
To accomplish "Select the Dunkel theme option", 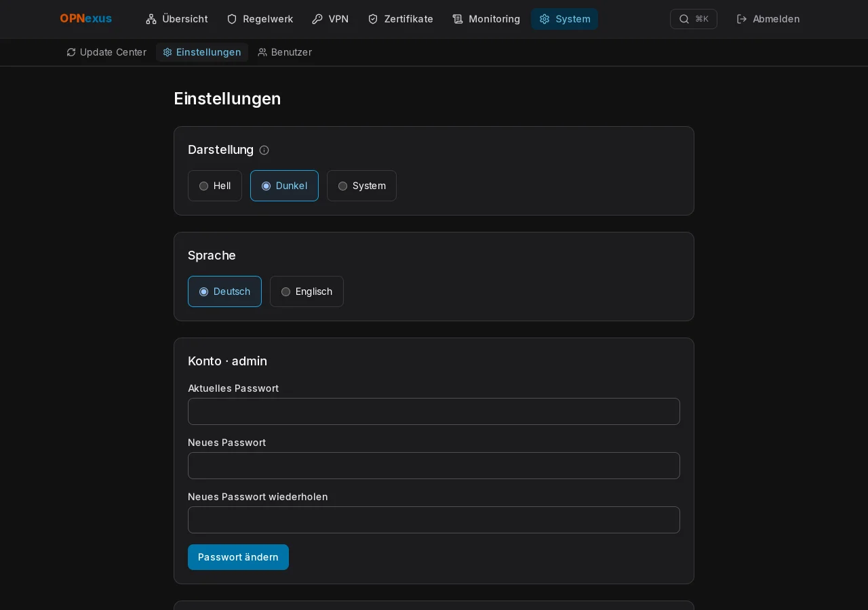I will tap(284, 186).
